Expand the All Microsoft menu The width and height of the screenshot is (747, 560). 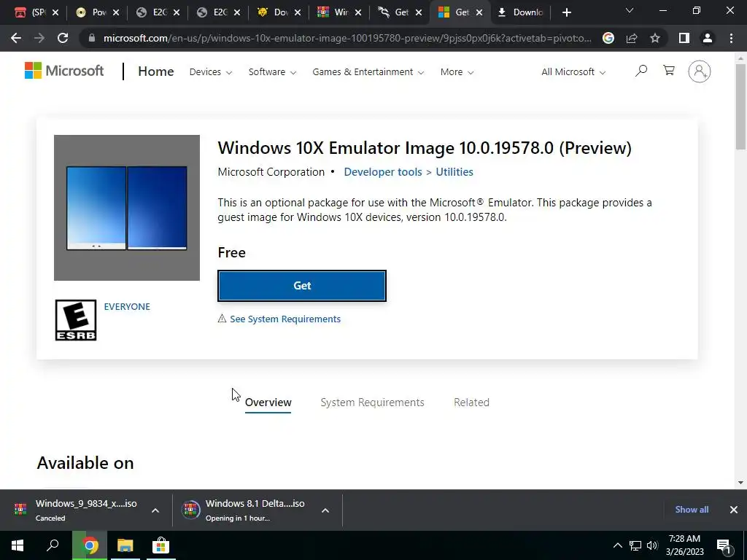573,72
